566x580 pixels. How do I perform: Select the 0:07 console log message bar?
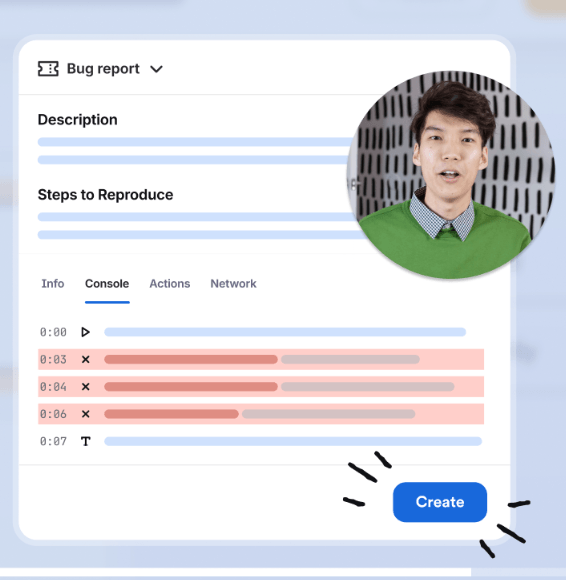[293, 441]
